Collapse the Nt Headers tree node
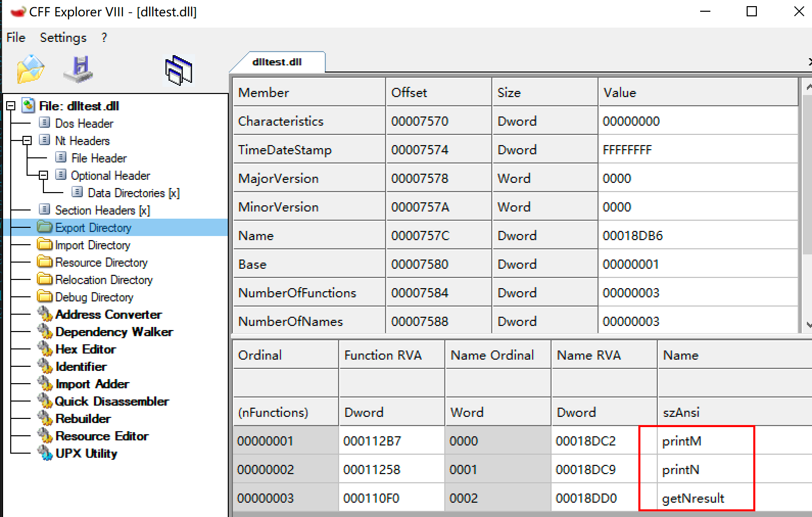The width and height of the screenshot is (812, 517). tap(27, 140)
